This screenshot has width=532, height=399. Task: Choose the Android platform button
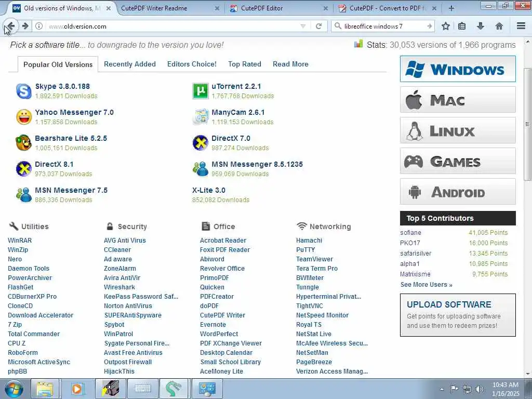pyautogui.click(x=458, y=192)
